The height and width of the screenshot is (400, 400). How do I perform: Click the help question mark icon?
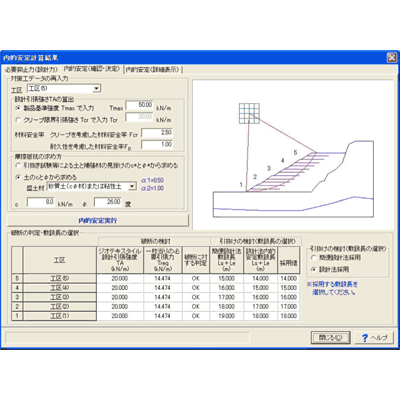(x=365, y=338)
